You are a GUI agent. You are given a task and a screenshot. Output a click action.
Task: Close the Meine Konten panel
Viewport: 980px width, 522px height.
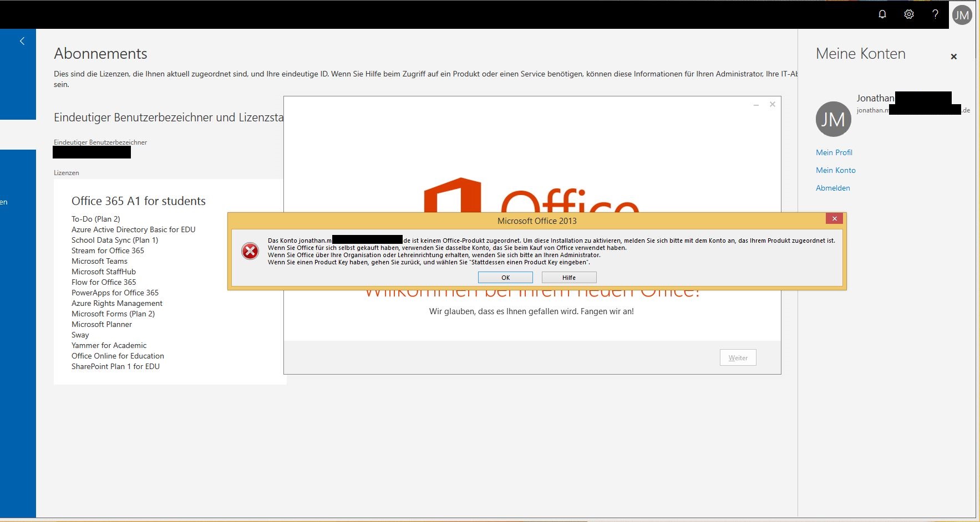pos(954,57)
